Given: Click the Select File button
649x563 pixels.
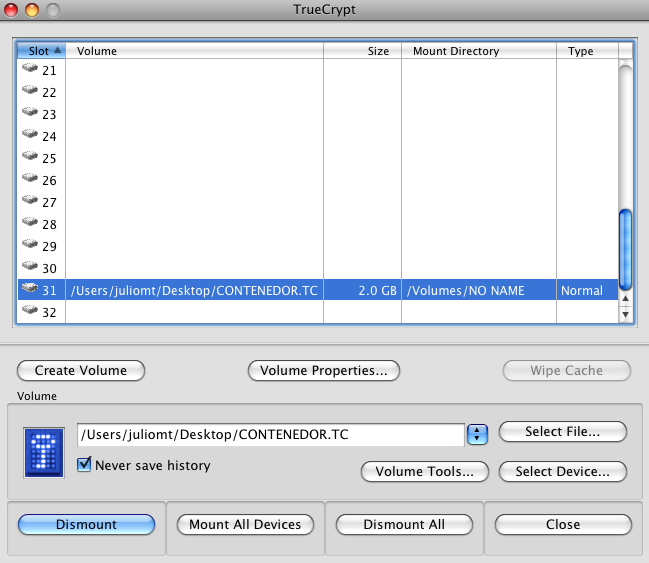Looking at the screenshot, I should point(562,432).
